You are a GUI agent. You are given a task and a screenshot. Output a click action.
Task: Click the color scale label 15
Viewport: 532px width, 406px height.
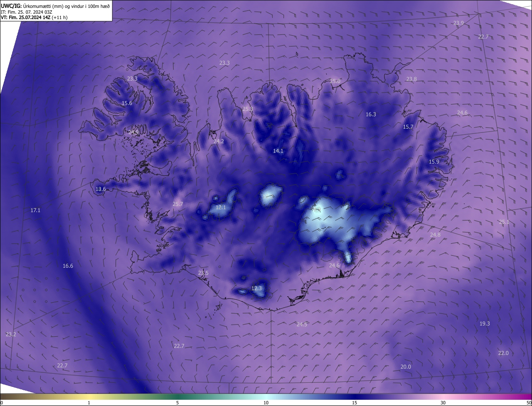(355, 403)
